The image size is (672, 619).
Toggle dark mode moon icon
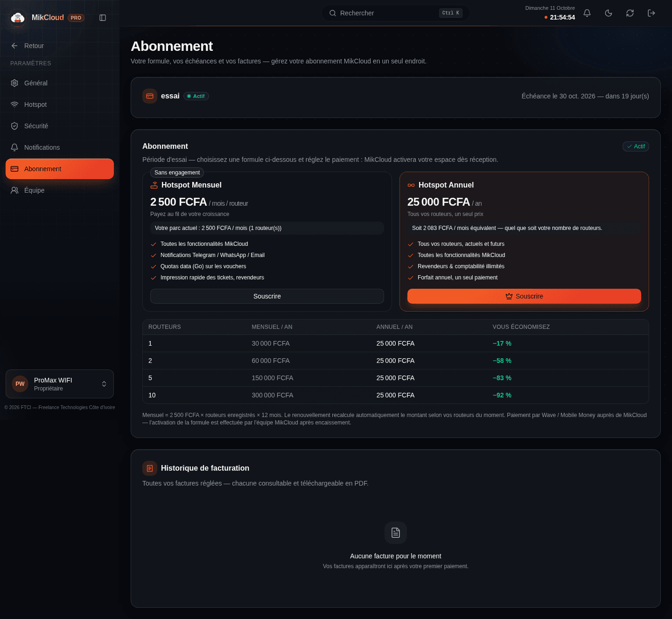click(x=609, y=13)
